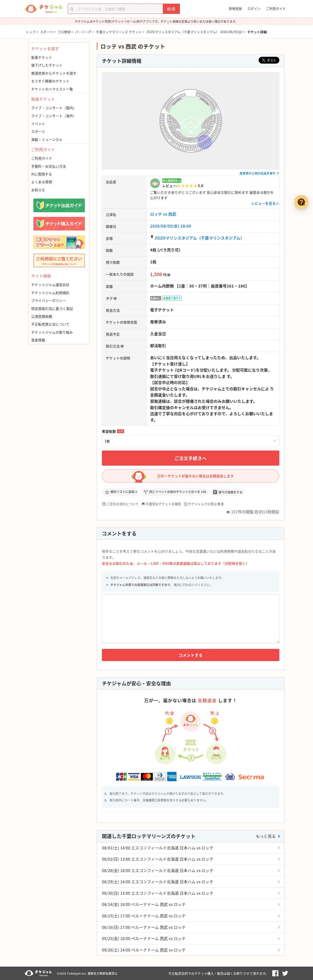Submit with the コメントする button
The width and height of the screenshot is (313, 980).
click(190, 655)
